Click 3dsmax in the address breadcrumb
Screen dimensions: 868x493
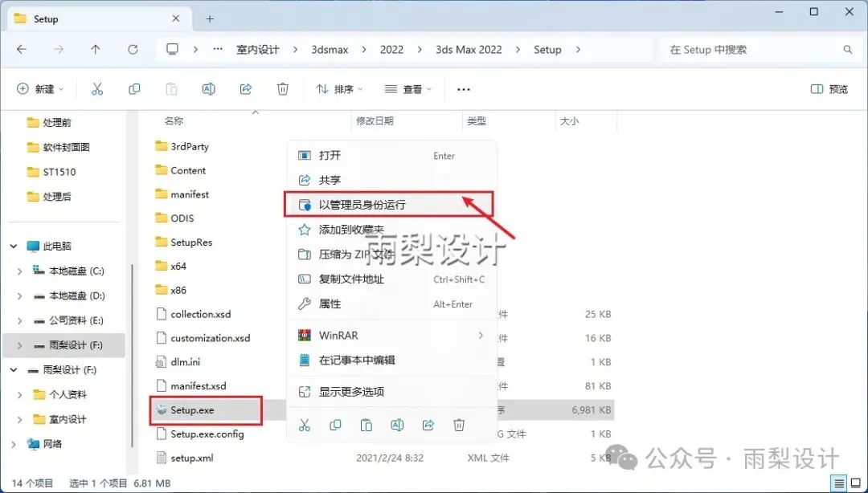click(330, 50)
